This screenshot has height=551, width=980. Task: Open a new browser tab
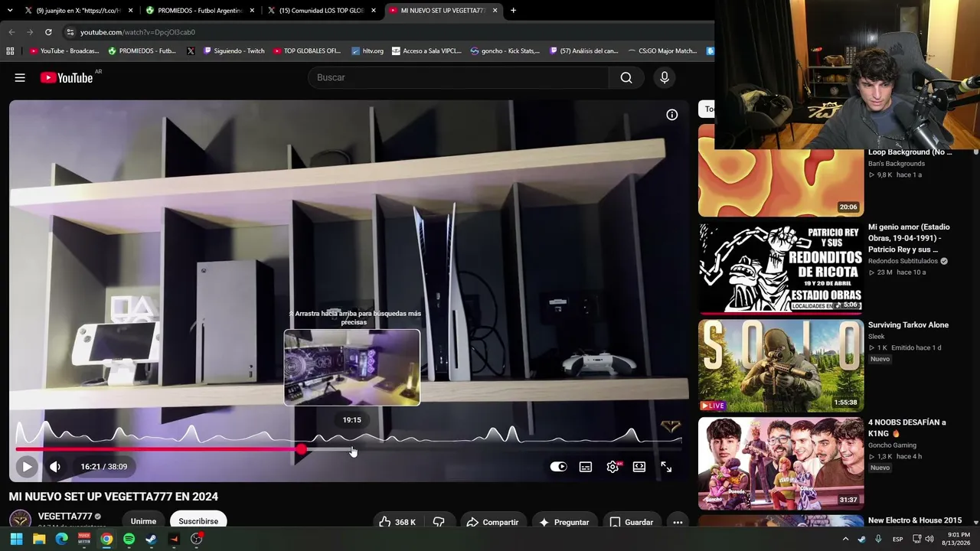point(513,11)
